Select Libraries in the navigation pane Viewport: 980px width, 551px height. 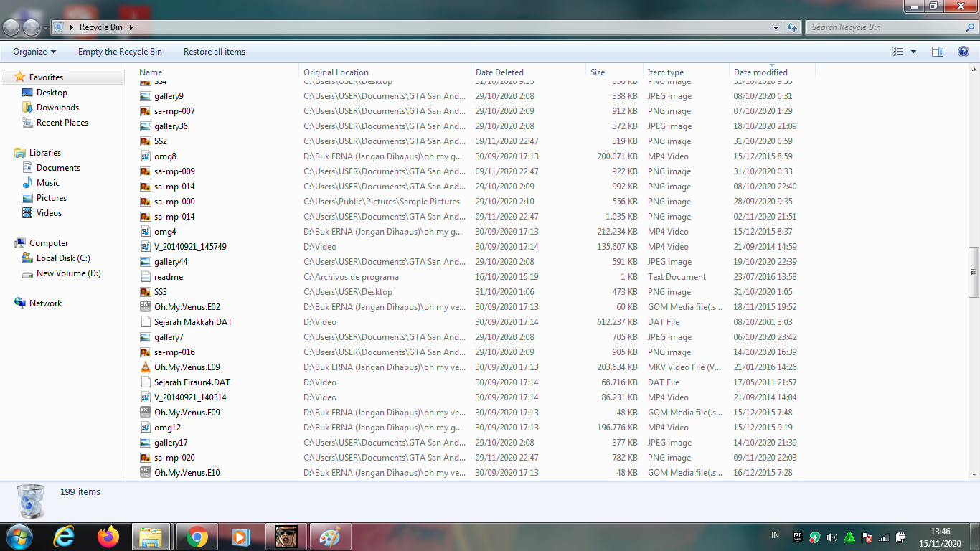(45, 153)
